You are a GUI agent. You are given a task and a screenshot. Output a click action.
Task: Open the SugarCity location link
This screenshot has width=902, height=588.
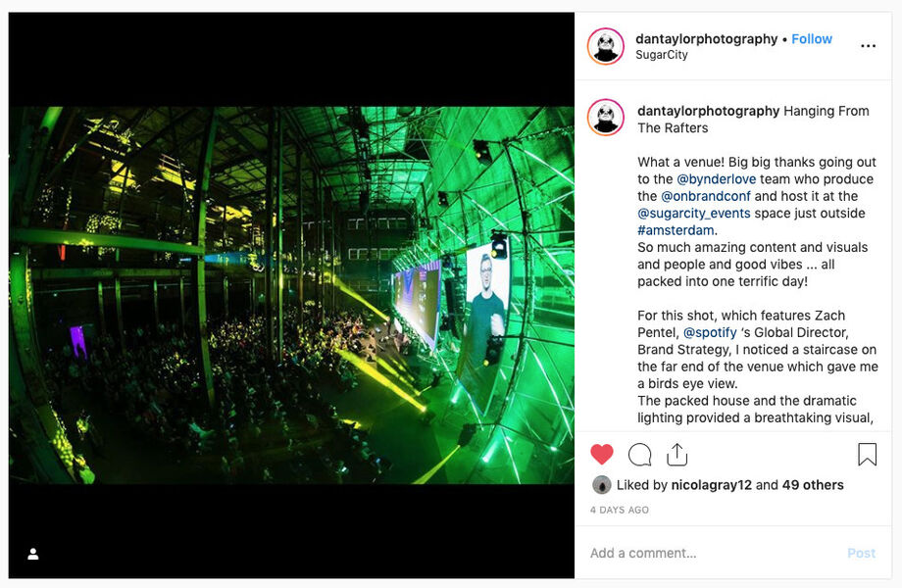662,55
